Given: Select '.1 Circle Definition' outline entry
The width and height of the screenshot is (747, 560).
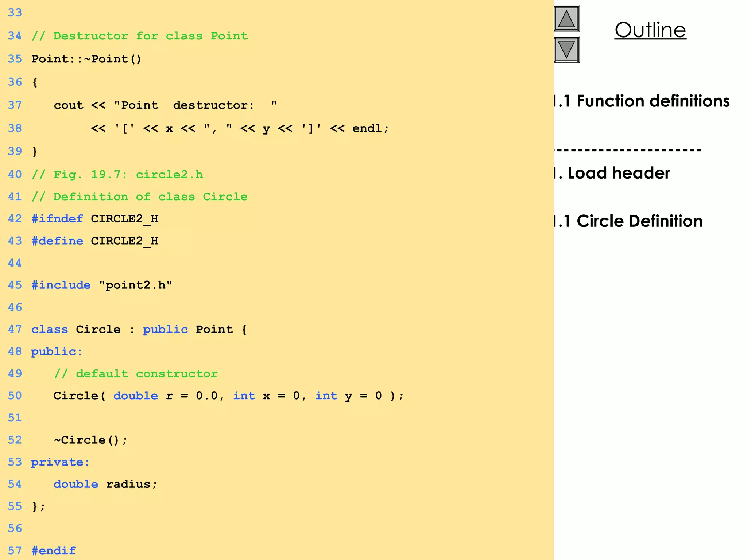Looking at the screenshot, I should (628, 221).
